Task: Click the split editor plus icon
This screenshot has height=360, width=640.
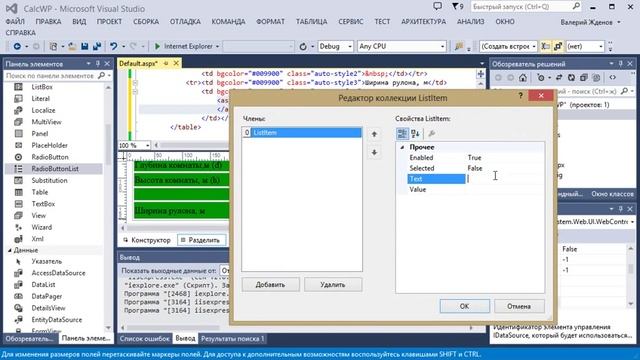Action: (480, 74)
